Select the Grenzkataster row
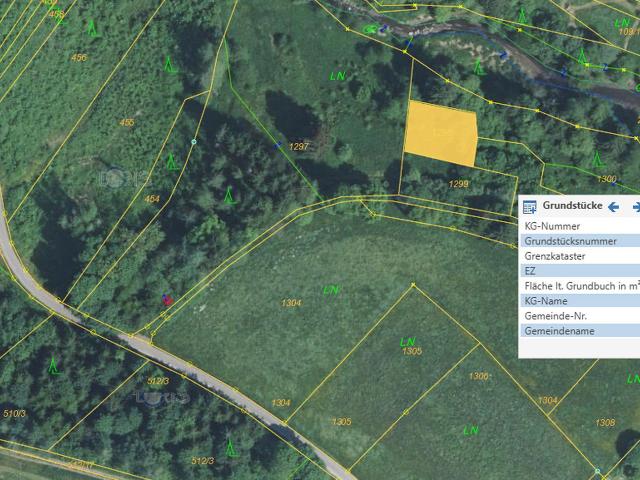The width and height of the screenshot is (640, 480). click(x=578, y=256)
